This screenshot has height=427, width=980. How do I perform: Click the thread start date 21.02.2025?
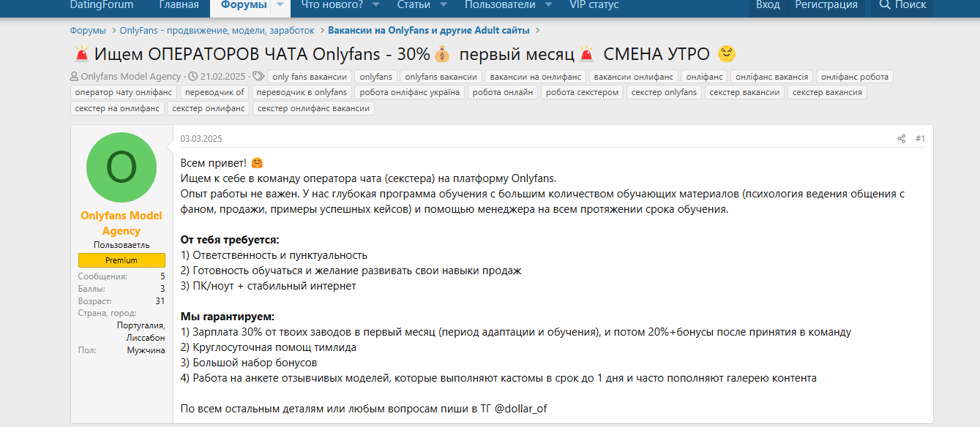222,76
